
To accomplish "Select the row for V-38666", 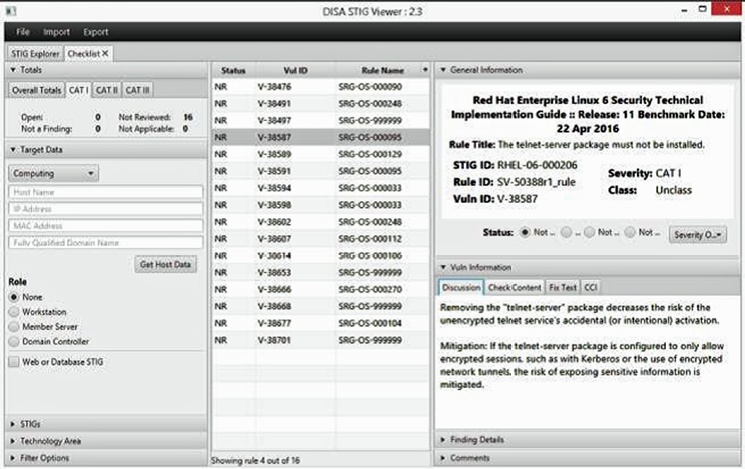I will 321,289.
